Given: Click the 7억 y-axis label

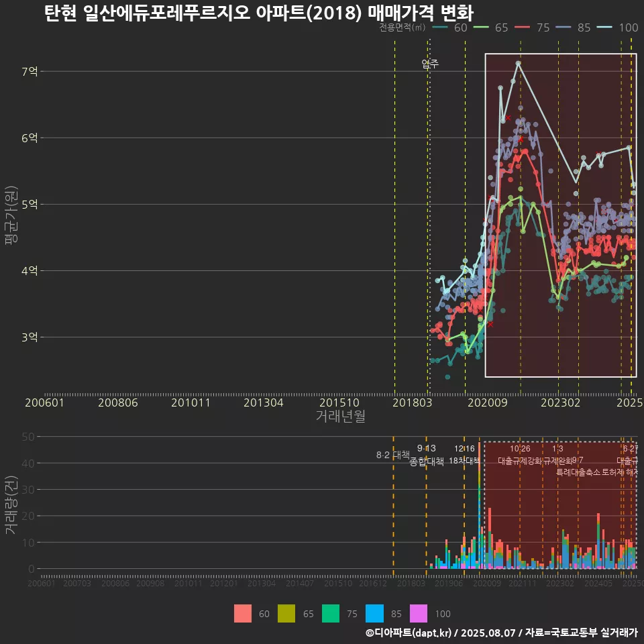Looking at the screenshot, I should coord(30,72).
